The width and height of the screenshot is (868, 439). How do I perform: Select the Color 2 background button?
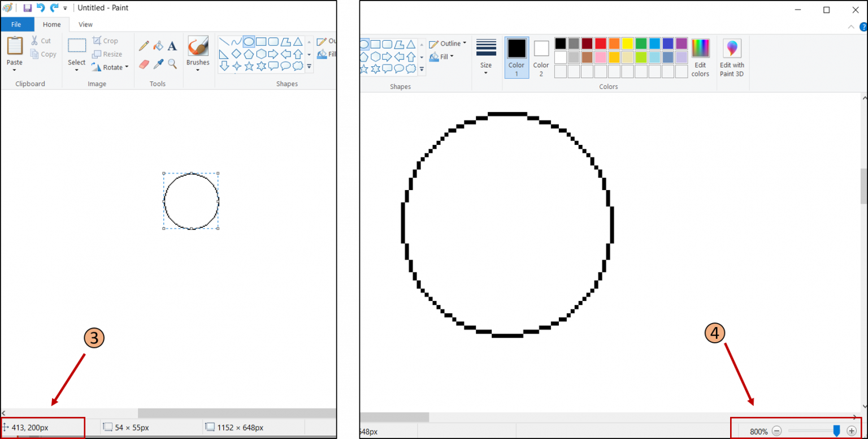[541, 57]
